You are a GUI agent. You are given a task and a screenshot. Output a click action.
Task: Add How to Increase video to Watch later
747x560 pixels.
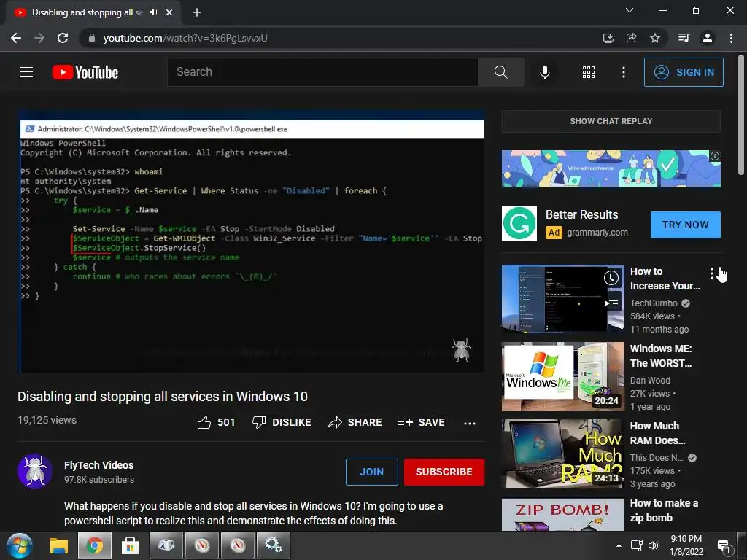[x=611, y=278]
